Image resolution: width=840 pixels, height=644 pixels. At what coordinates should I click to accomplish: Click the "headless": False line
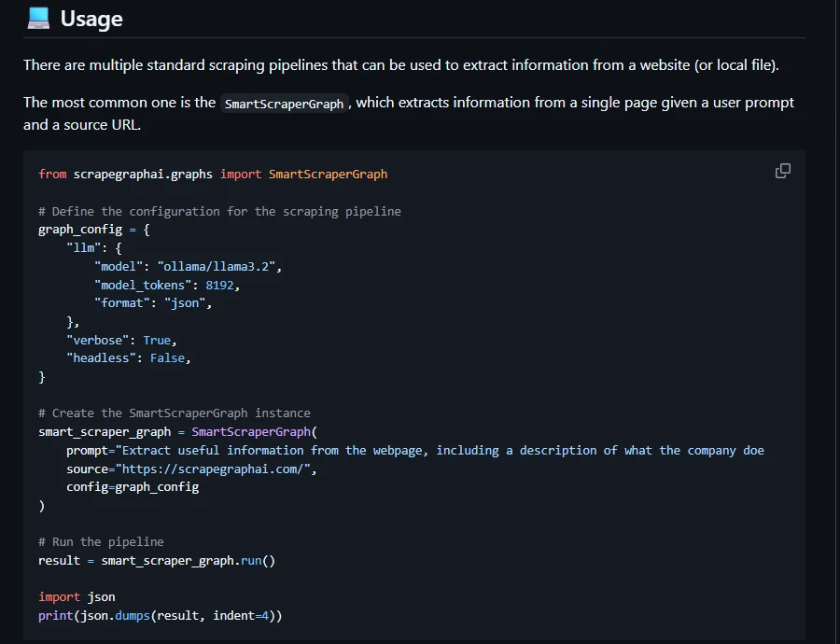coord(129,357)
